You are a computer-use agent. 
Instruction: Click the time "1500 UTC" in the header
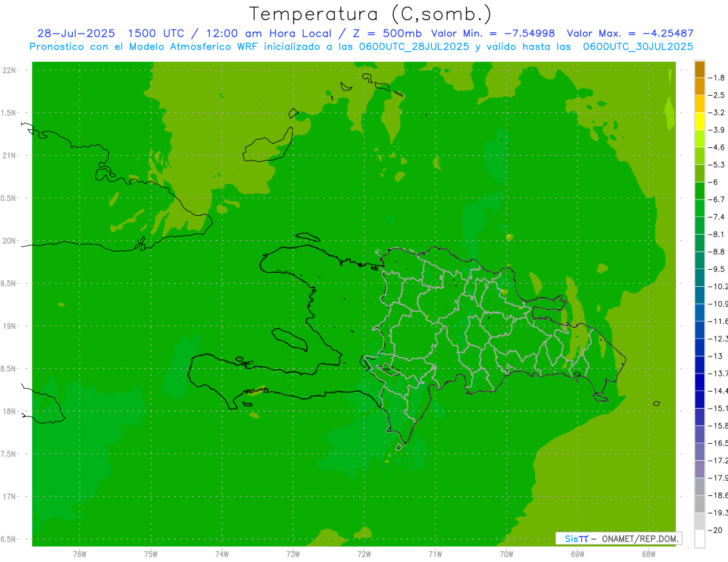point(156,33)
